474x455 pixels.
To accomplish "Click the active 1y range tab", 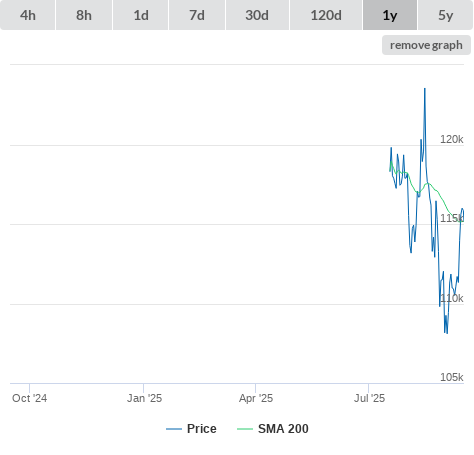I will pyautogui.click(x=390, y=15).
